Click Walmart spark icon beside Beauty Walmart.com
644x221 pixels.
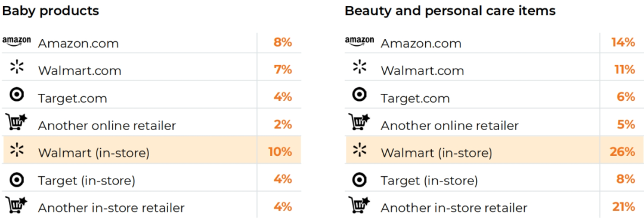coord(360,67)
